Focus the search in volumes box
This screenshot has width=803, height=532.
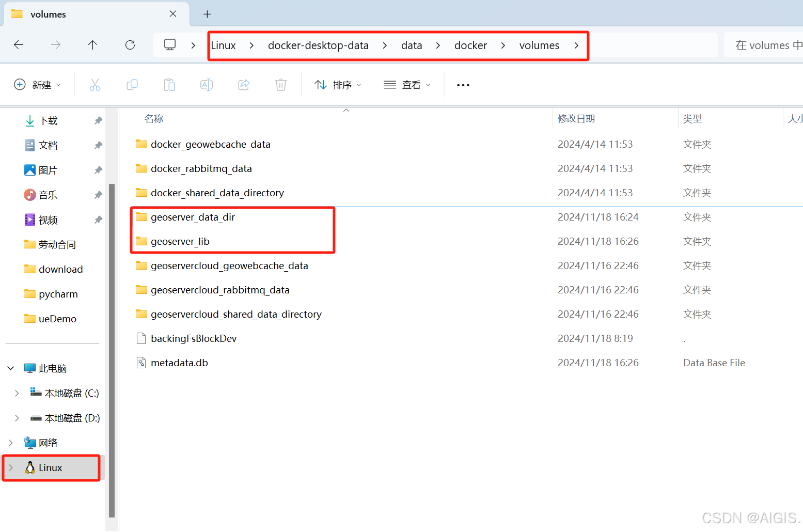763,45
